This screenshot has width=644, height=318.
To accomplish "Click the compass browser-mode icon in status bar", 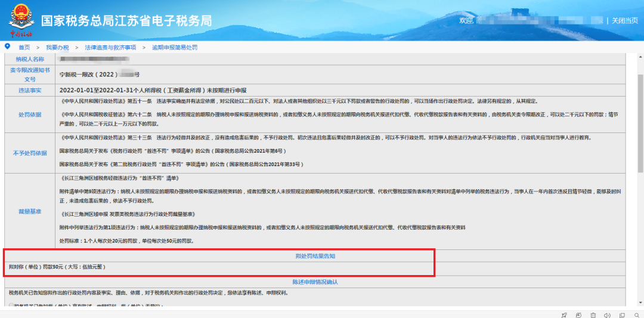I will 578,314.
